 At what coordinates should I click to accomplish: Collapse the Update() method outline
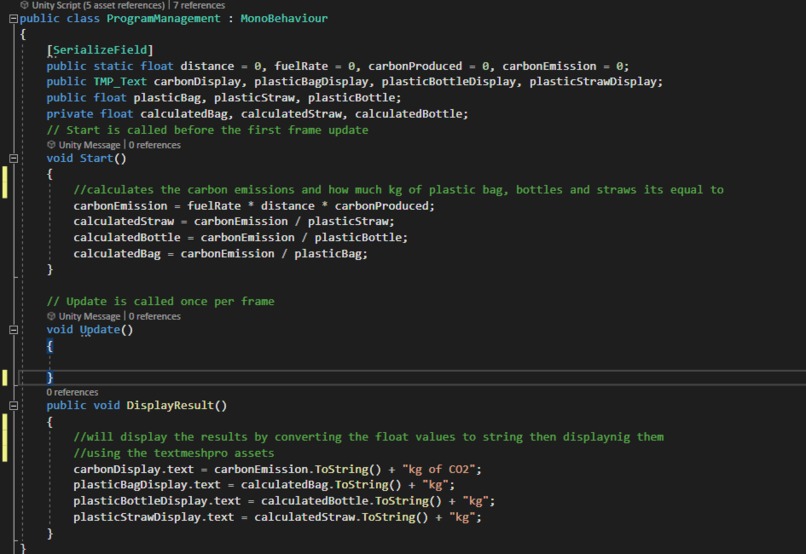tap(14, 330)
